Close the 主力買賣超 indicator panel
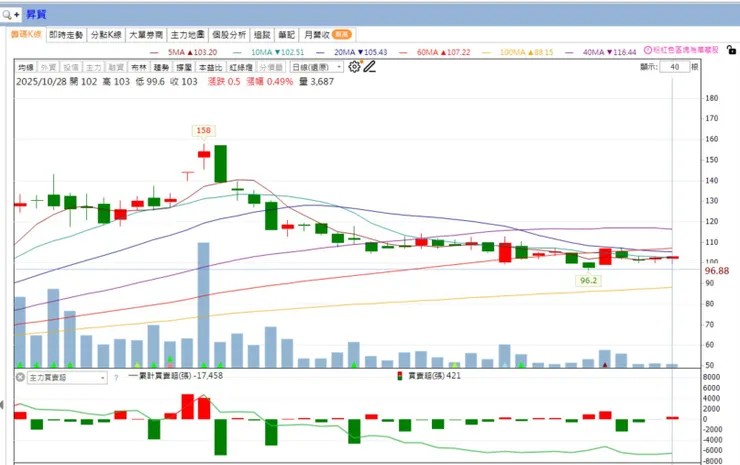Screen dimensions: 740x465 (20, 377)
